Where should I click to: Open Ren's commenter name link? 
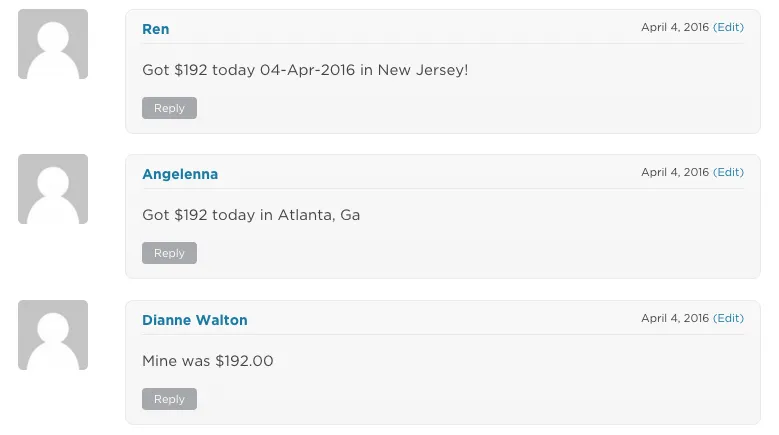click(x=156, y=29)
